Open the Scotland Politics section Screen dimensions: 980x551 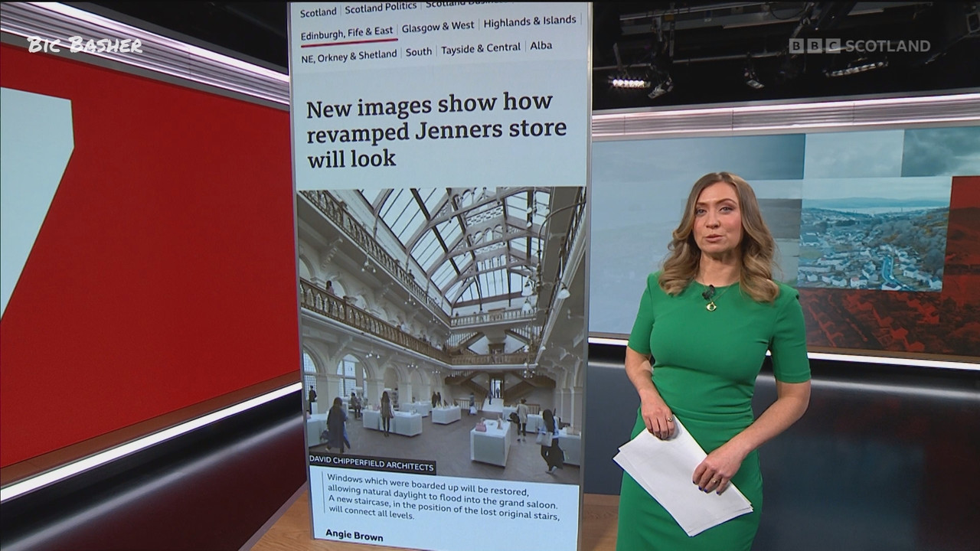[381, 8]
